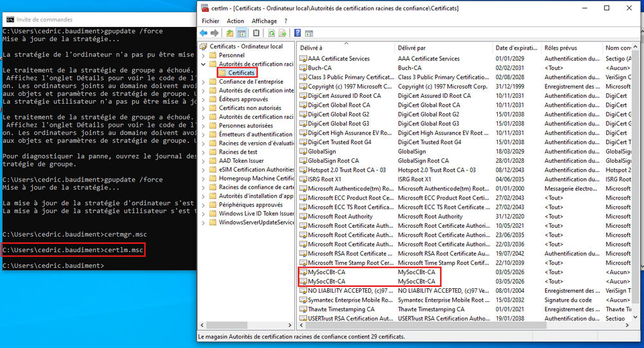This screenshot has width=644, height=348.
Task: Select the ISRG Root X1 certificate
Action: click(x=325, y=179)
